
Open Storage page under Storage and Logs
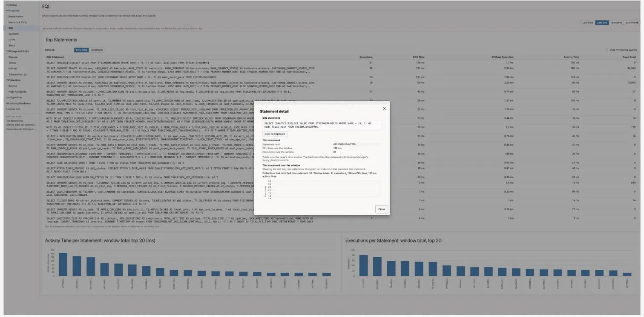[x=13, y=57]
